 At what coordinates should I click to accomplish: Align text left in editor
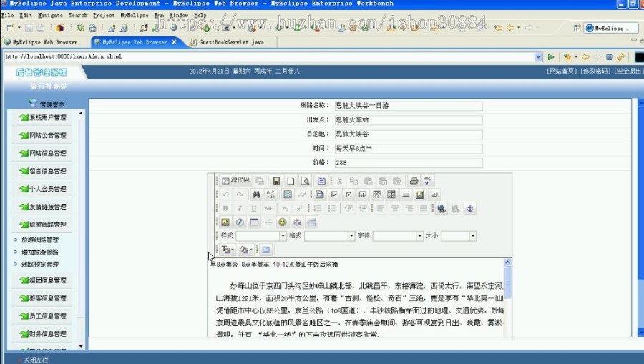coord(381,209)
